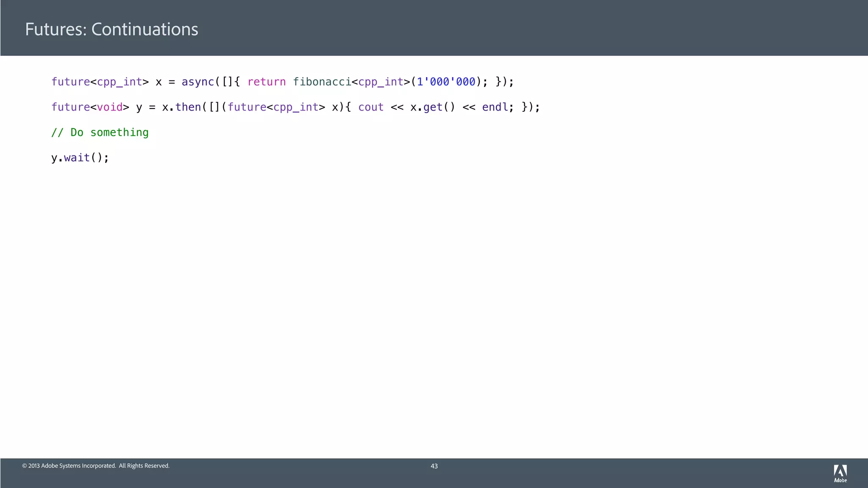This screenshot has width=868, height=488.
Task: Click the first future keyword on line one
Action: click(x=71, y=82)
